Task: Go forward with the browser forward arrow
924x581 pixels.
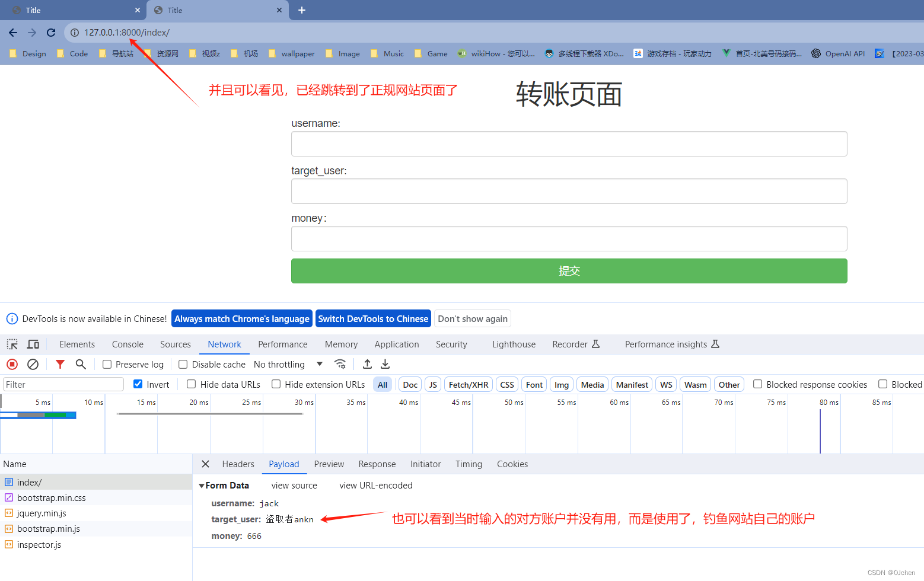Action: [32, 33]
